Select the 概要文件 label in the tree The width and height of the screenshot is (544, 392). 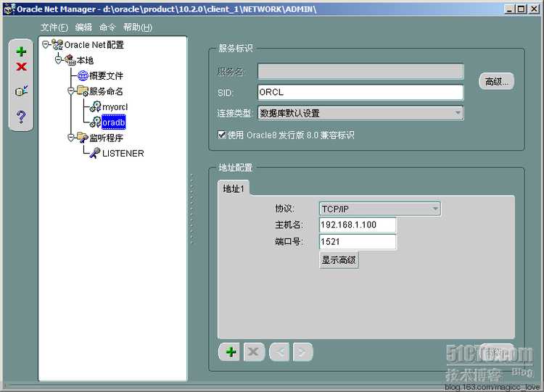click(x=106, y=75)
